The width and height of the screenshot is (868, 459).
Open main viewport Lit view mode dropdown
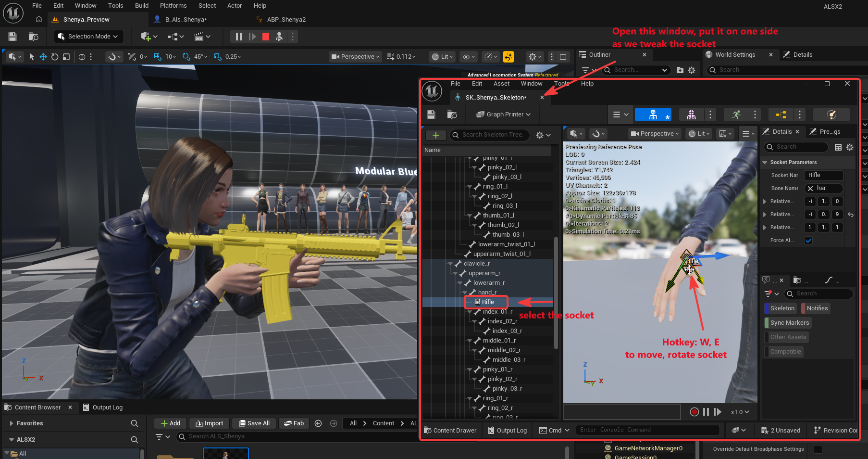(443, 57)
